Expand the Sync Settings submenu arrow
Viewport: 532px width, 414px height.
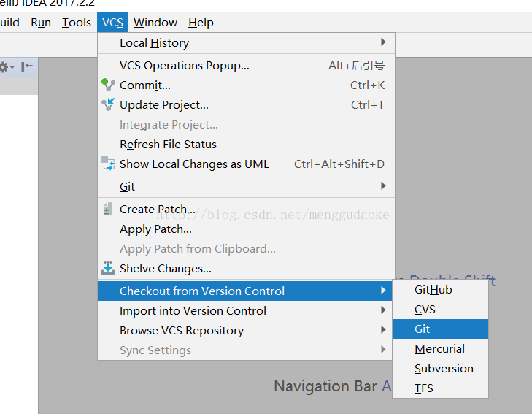click(383, 350)
